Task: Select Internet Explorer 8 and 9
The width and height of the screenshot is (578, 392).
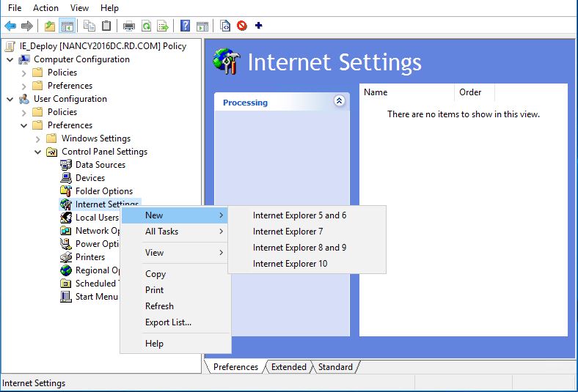Action: coord(299,248)
